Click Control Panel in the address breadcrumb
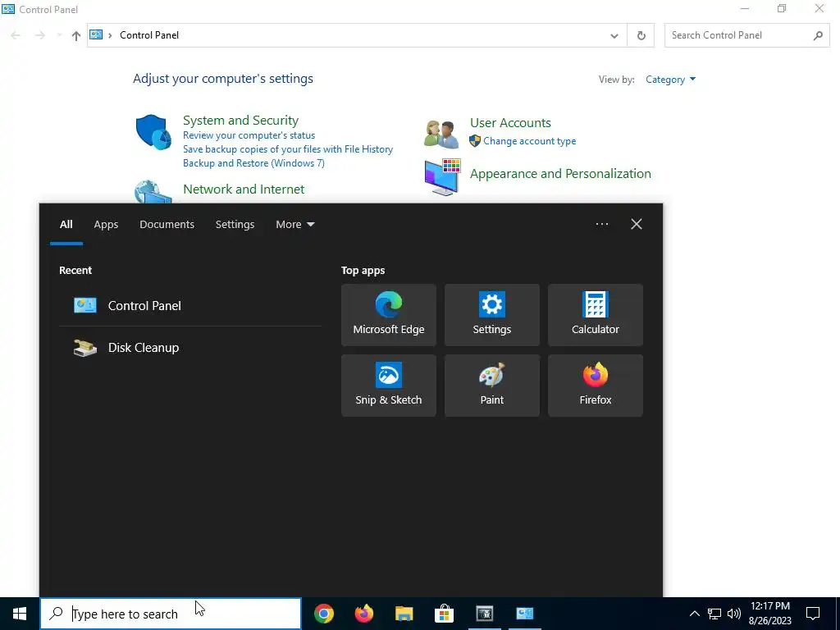Screen dimensions: 840x630 pyautogui.click(x=149, y=35)
